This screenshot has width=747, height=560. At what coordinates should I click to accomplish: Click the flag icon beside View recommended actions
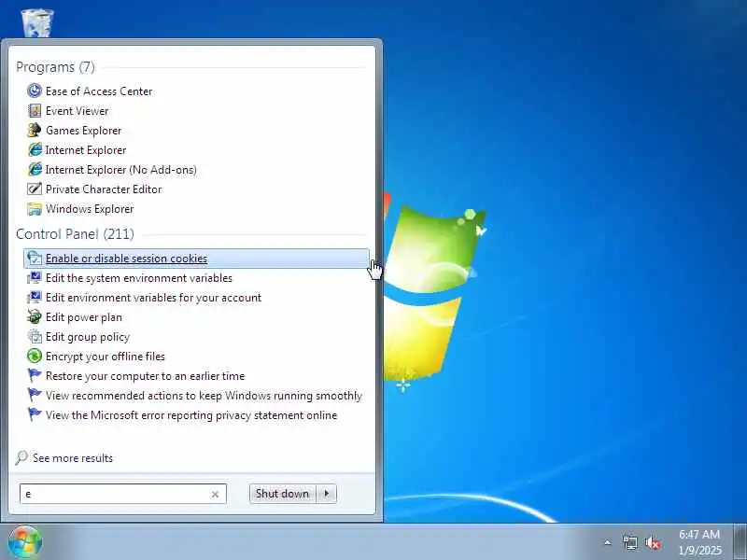(x=35, y=395)
